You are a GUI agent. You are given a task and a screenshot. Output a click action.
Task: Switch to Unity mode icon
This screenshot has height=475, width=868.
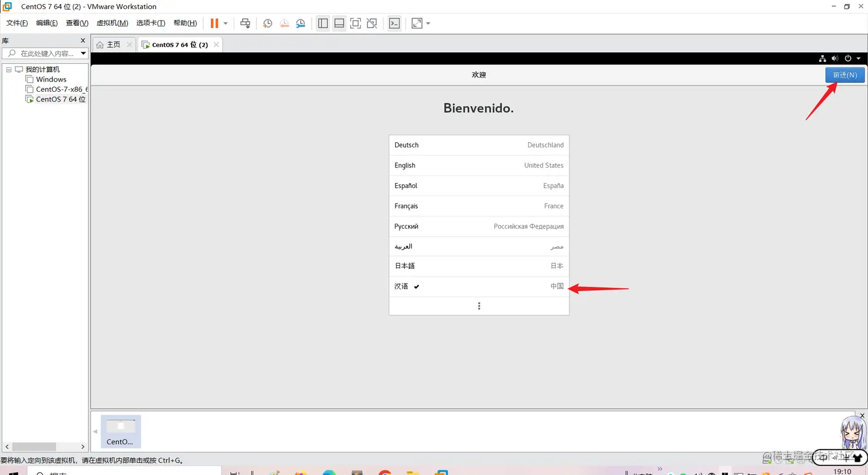(372, 24)
